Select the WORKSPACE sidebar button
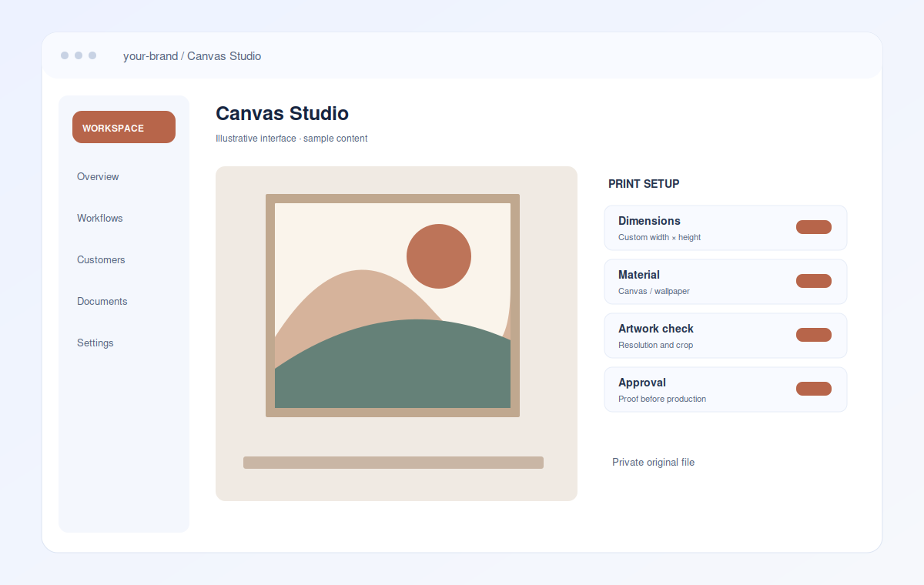 [124, 127]
